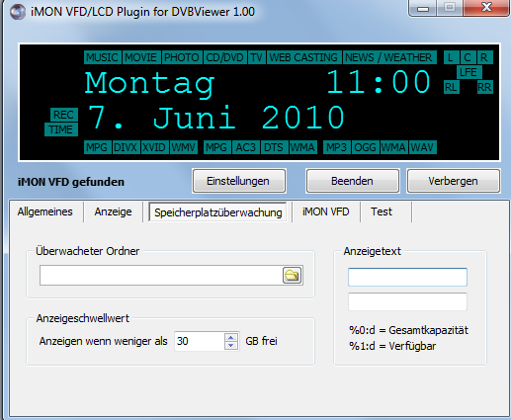Close the plugin window
Viewport: 511px width, 420px height.
click(x=486, y=8)
